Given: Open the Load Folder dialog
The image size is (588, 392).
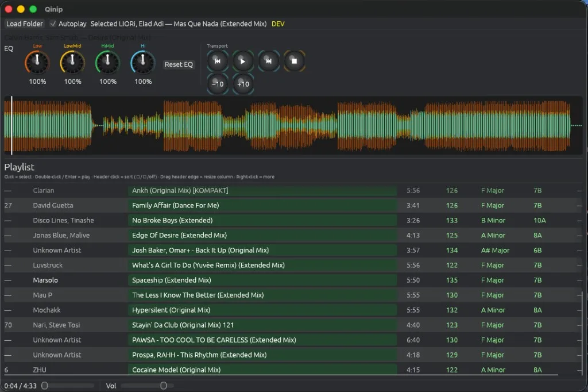Looking at the screenshot, I should click(24, 24).
